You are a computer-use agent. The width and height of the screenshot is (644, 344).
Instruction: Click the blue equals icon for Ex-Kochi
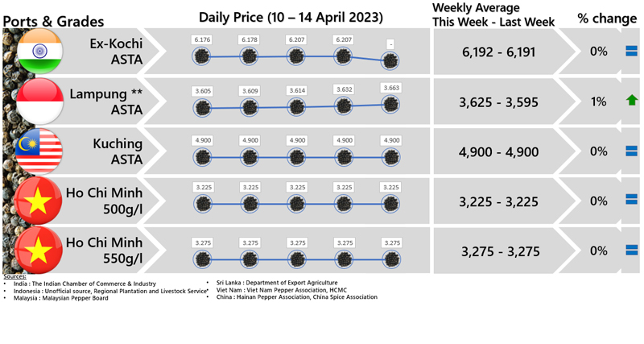[632, 52]
